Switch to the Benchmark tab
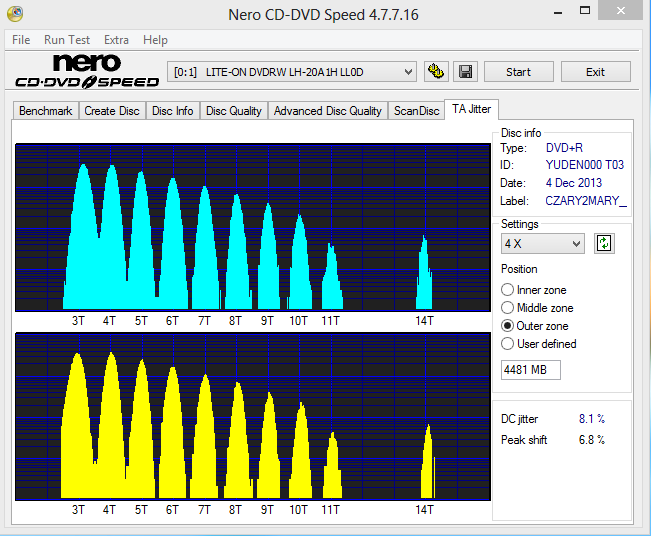Viewport: 651px width, 536px height. (x=46, y=111)
